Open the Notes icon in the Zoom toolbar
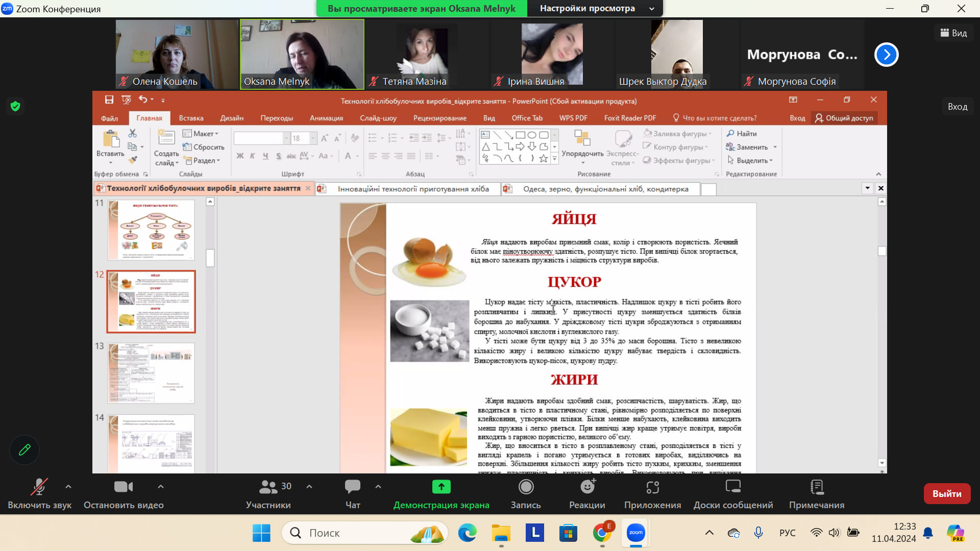Viewport: 980px width, 551px height. point(816,487)
